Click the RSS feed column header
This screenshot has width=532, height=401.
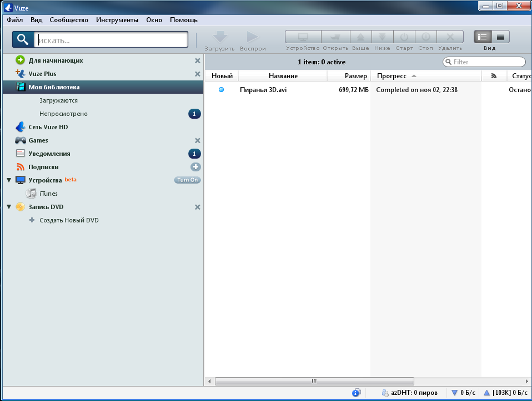[x=494, y=76]
